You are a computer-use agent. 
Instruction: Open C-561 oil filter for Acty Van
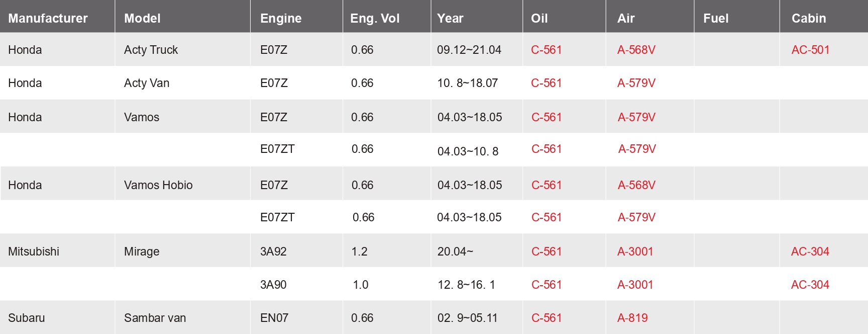(x=547, y=83)
